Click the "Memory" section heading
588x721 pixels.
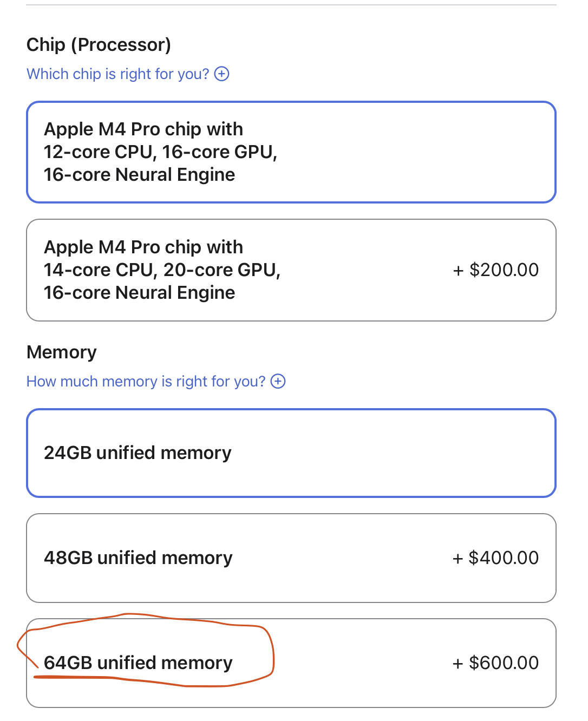[62, 352]
